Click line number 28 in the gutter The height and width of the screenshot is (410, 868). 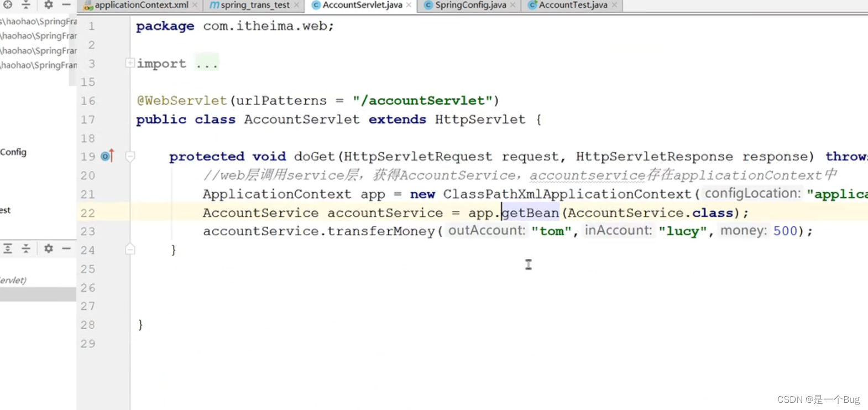point(88,325)
